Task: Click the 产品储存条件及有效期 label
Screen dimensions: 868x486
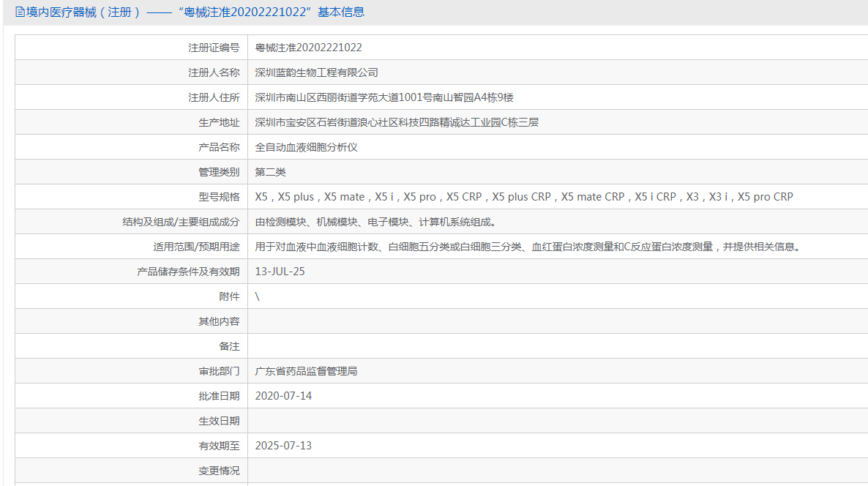Action: [x=188, y=272]
